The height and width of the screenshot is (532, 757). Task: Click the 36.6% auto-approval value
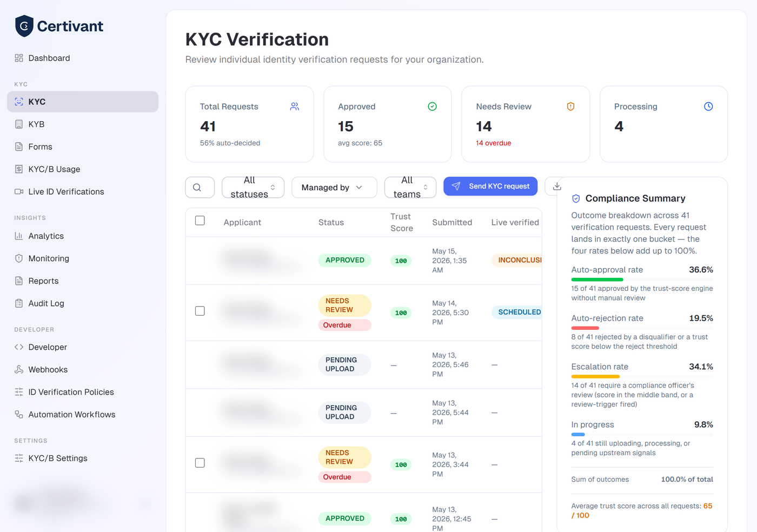tap(701, 270)
